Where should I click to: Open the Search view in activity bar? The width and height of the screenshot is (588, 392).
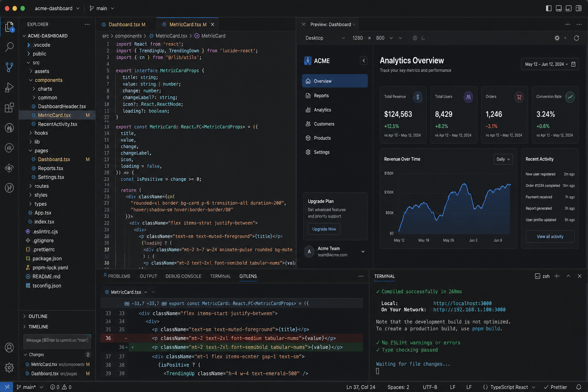9,47
